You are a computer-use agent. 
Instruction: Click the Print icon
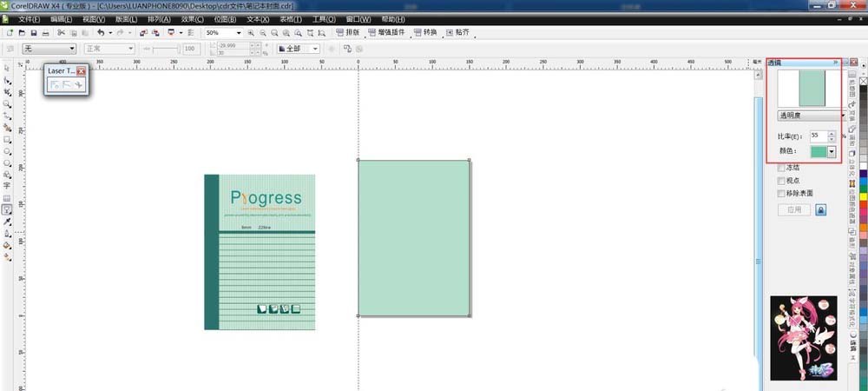pos(46,33)
